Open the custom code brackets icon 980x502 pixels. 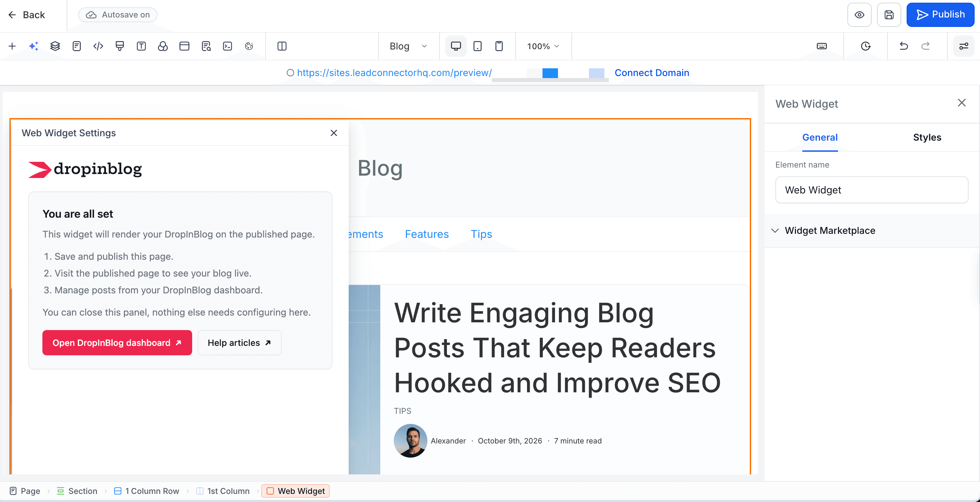(x=98, y=46)
